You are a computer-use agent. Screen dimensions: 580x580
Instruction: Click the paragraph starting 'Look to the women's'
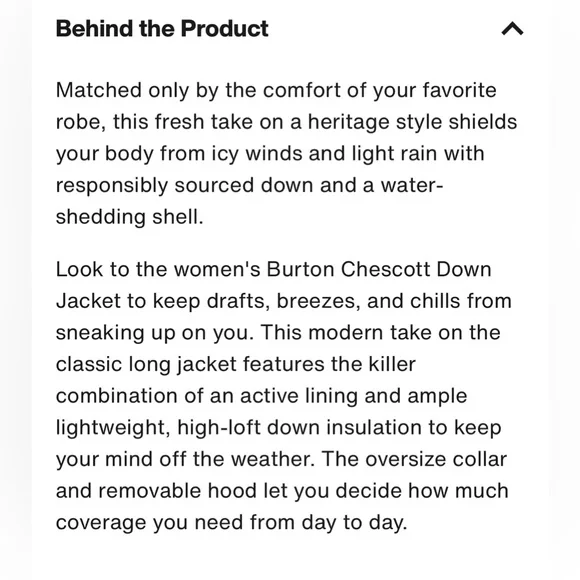284,396
